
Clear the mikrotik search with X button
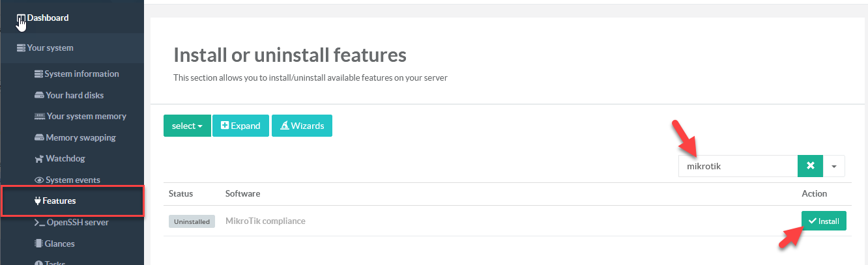point(810,166)
